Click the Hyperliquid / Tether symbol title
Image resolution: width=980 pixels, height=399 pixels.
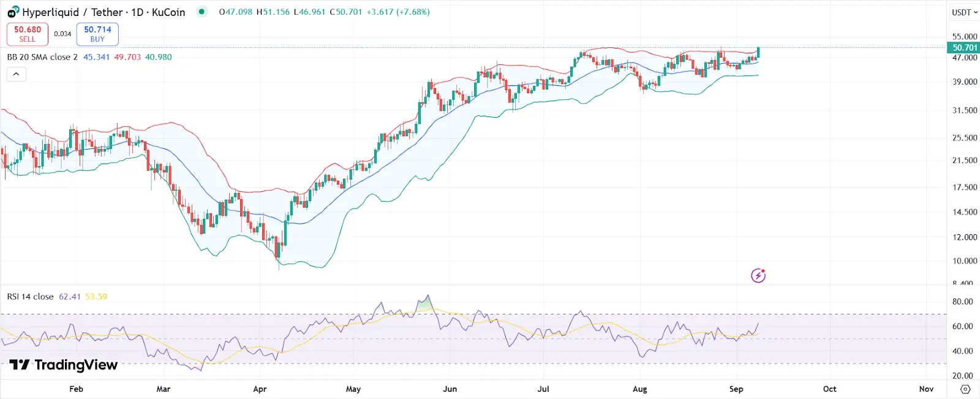(x=104, y=12)
